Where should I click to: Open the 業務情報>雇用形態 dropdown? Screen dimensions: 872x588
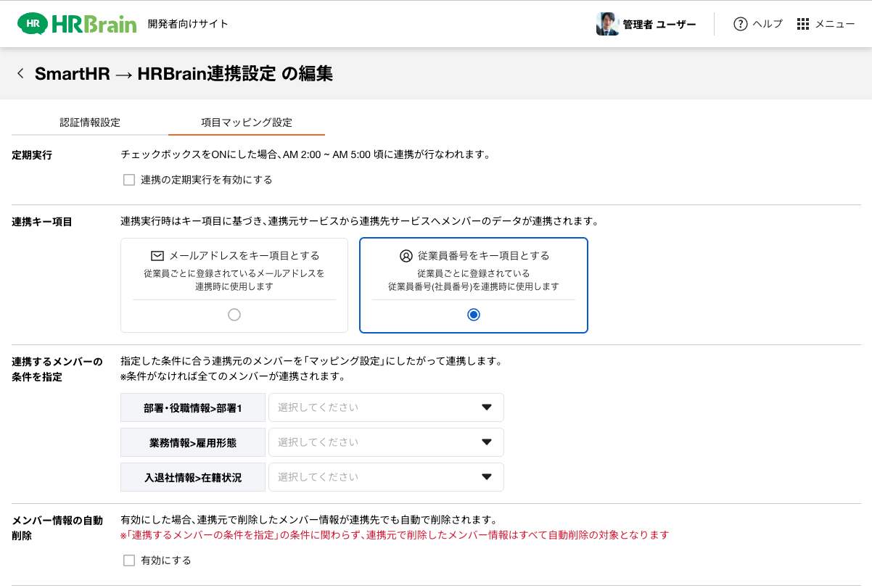pos(385,442)
